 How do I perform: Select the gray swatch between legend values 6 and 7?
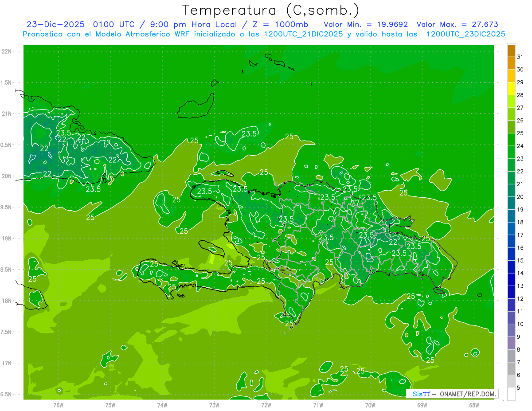point(511,368)
